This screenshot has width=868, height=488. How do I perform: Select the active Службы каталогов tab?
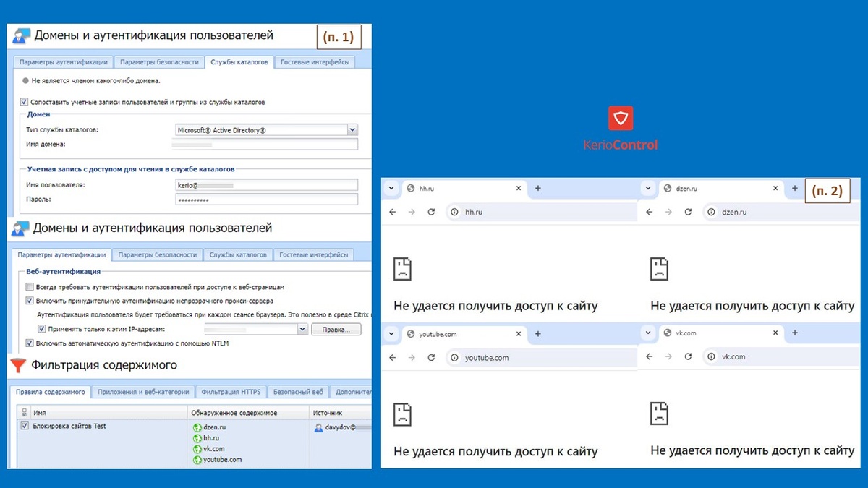[x=239, y=62]
